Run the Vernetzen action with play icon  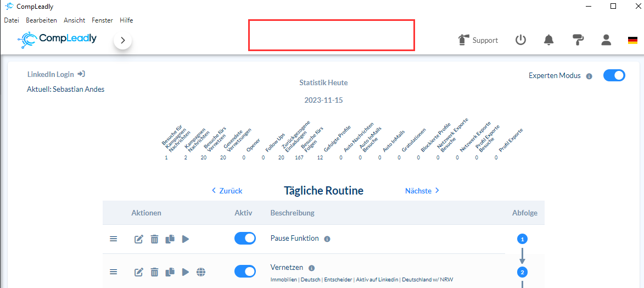click(186, 272)
